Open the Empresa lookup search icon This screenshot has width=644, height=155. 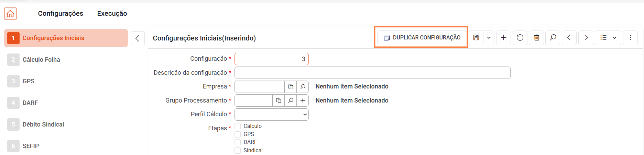303,87
